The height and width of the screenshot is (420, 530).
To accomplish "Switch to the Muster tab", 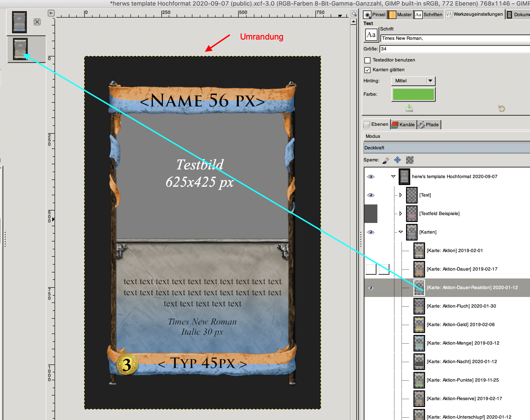I will point(400,15).
